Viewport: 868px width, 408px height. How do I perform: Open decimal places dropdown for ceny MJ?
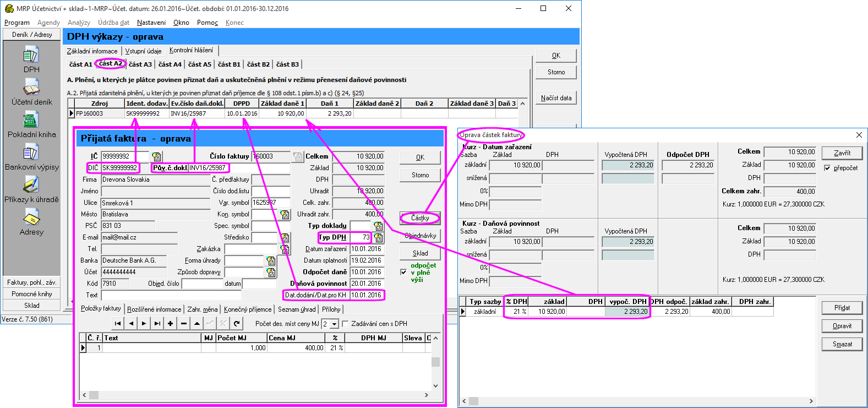(334, 324)
